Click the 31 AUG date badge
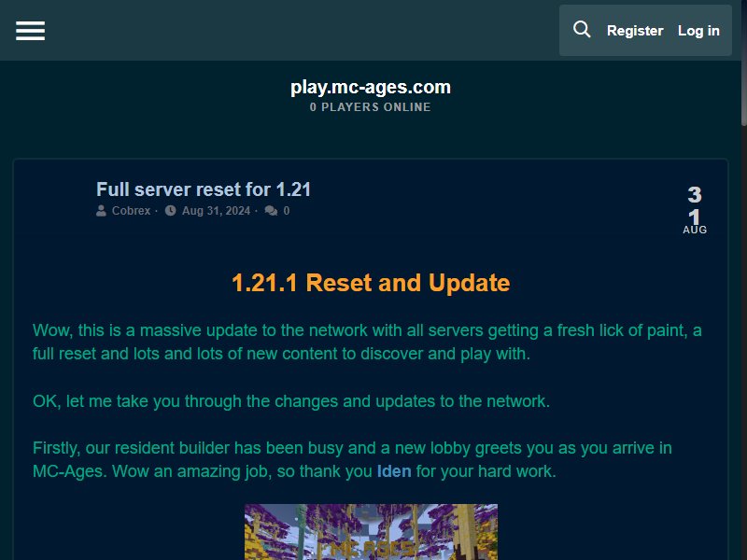The height and width of the screenshot is (560, 747). (x=695, y=209)
